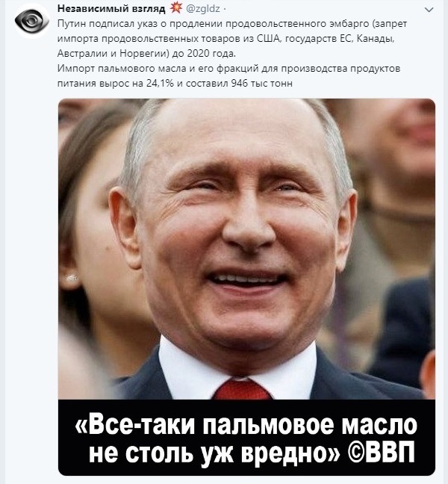Click the red tie in the photo
This screenshot has width=448, height=484.
[243, 390]
